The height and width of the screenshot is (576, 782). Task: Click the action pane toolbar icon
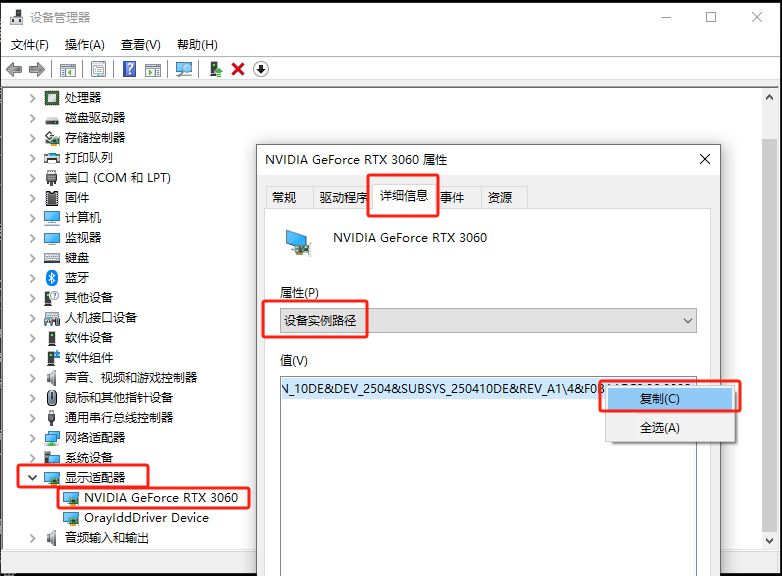point(153,70)
